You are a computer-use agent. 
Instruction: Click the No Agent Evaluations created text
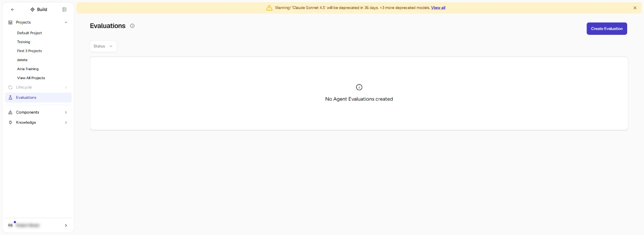tap(359, 99)
